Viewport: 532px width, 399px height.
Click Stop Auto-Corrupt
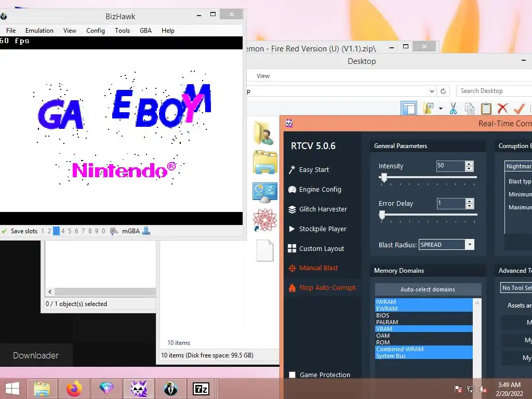tap(322, 288)
